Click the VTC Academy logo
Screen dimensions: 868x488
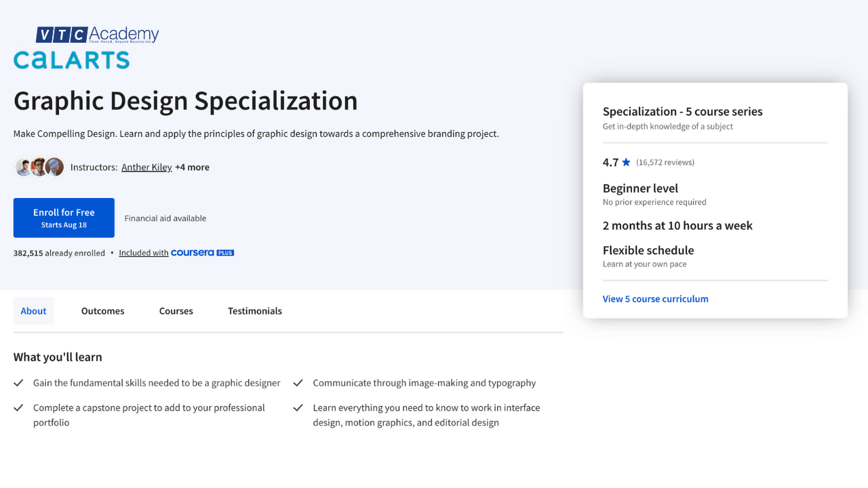98,33
